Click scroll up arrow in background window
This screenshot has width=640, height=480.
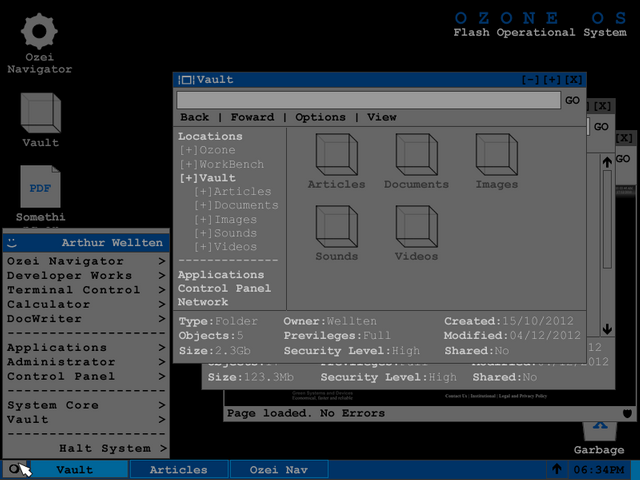(x=607, y=162)
